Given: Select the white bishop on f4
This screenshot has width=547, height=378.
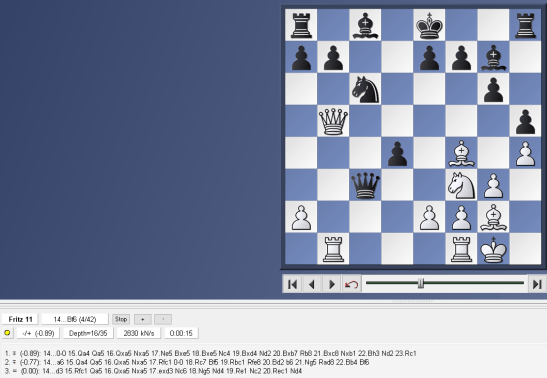Looking at the screenshot, I should [x=461, y=153].
